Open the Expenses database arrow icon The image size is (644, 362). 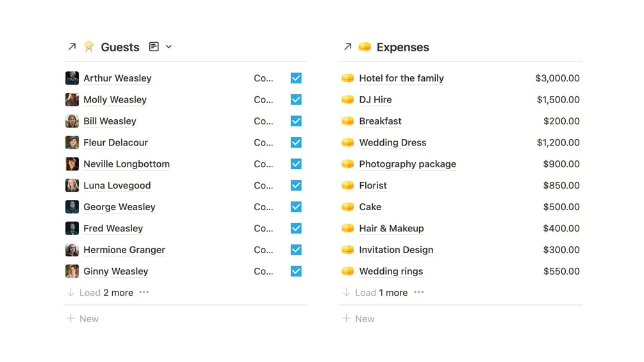(347, 47)
